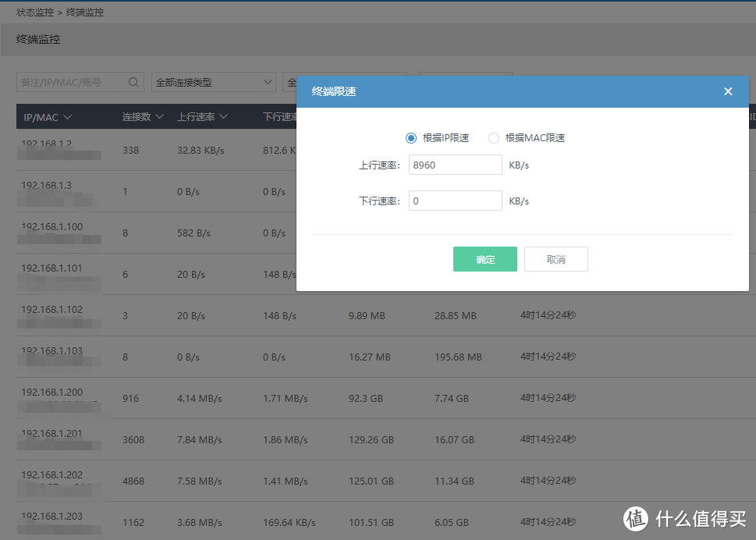
Task: Select the row for IP 192.168.1.100
Action: (x=385, y=233)
